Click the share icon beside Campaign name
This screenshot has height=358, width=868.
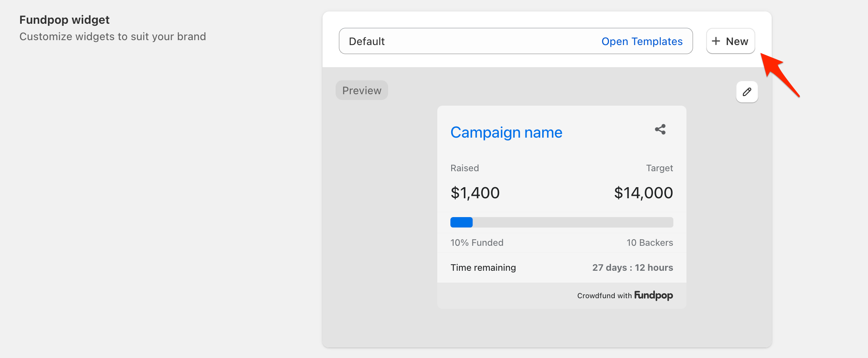pos(660,130)
